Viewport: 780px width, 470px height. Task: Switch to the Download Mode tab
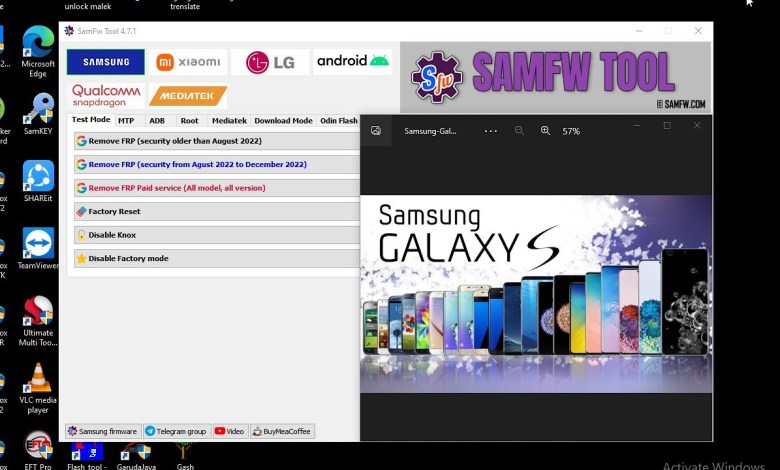[x=283, y=121]
